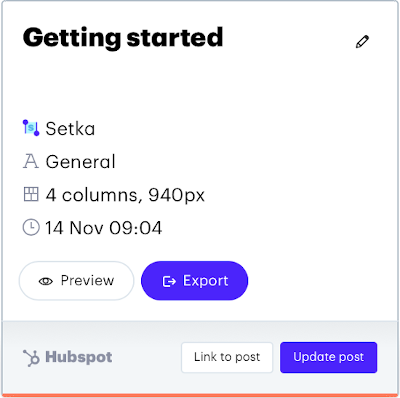Click the Setka style logo icon

click(31, 128)
